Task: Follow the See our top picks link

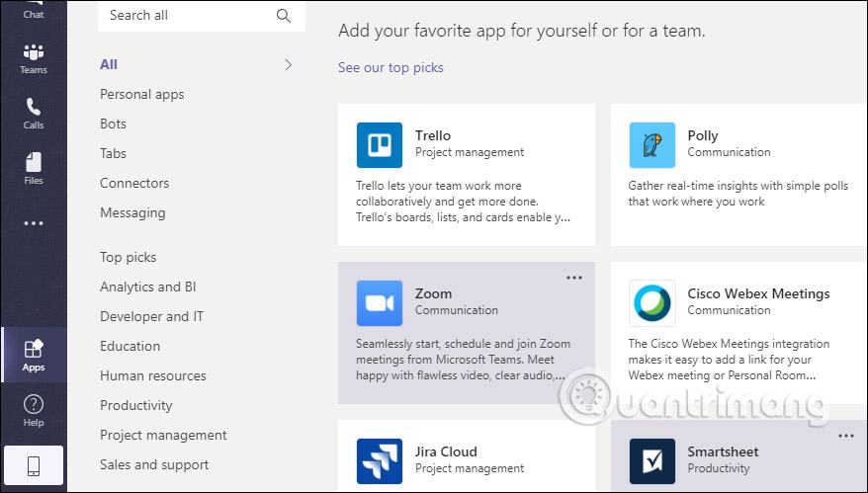Action: coord(391,67)
